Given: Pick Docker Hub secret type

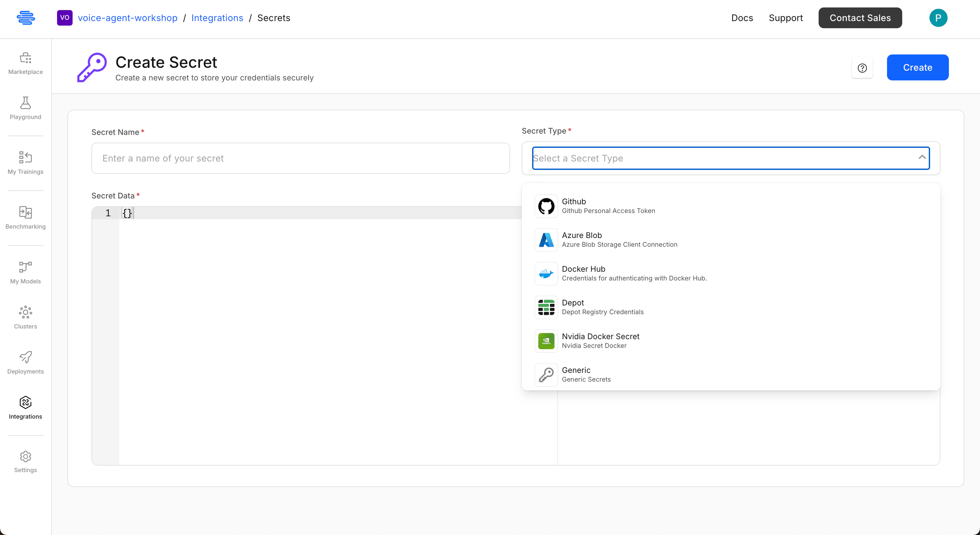Looking at the screenshot, I should click(634, 273).
